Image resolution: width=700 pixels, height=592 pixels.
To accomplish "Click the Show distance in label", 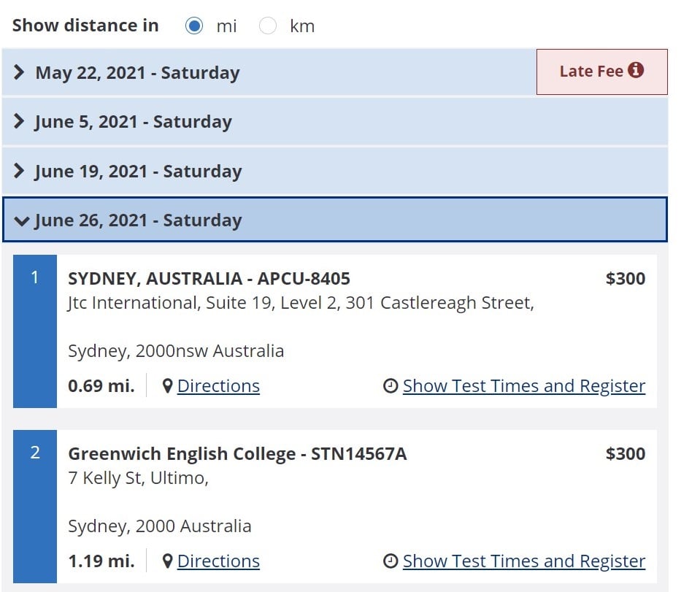I will pos(85,25).
